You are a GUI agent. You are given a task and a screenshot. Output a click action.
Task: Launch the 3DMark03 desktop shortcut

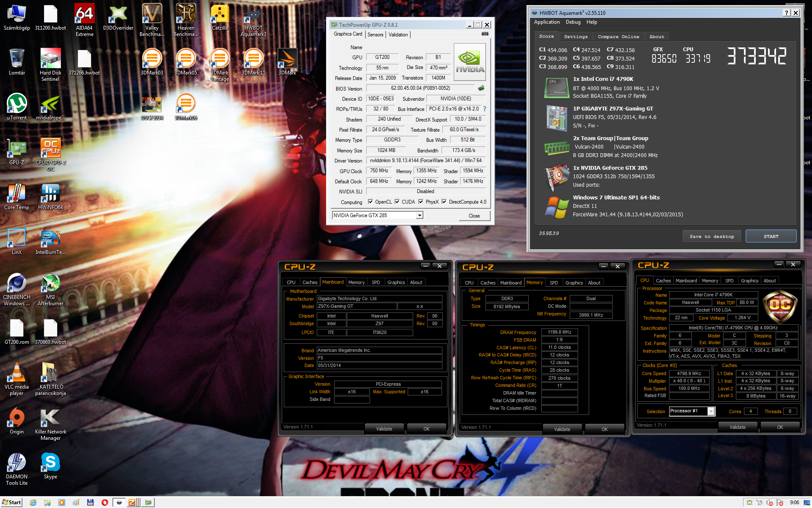click(152, 62)
